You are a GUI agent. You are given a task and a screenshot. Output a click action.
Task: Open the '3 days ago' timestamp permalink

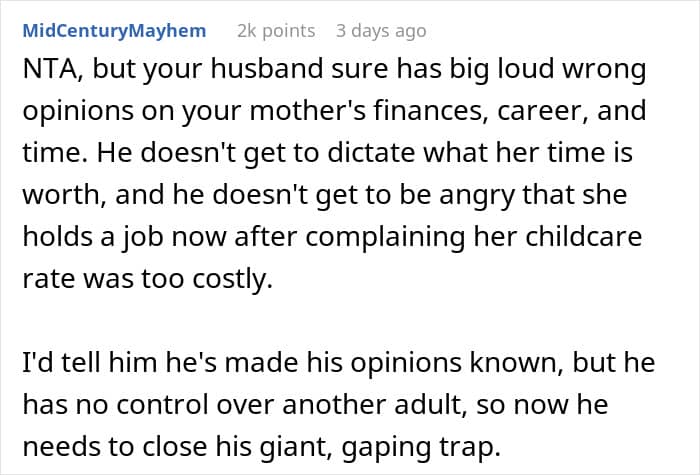381,30
